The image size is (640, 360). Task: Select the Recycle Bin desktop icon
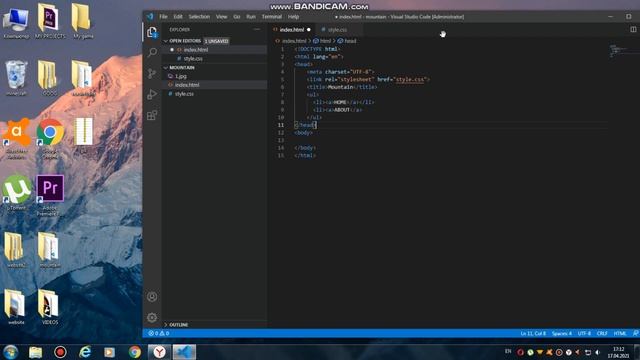click(x=16, y=78)
